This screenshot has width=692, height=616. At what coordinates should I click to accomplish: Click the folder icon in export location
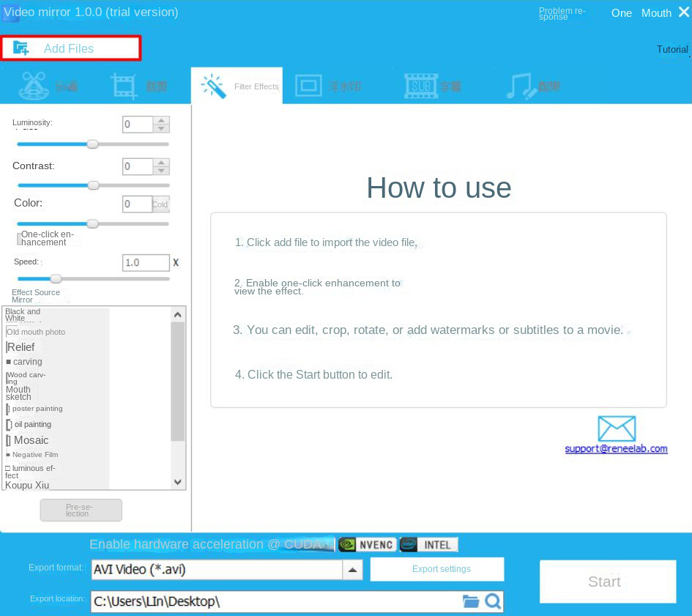coord(471,601)
